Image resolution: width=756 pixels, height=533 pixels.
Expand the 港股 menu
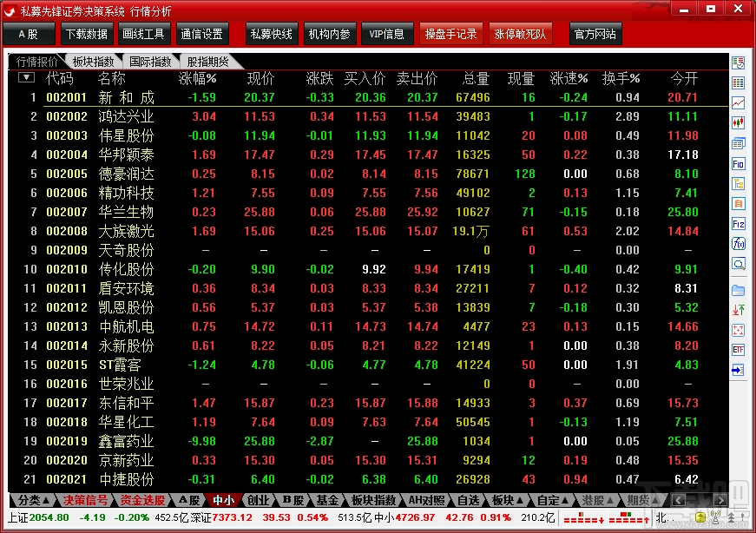(x=598, y=500)
